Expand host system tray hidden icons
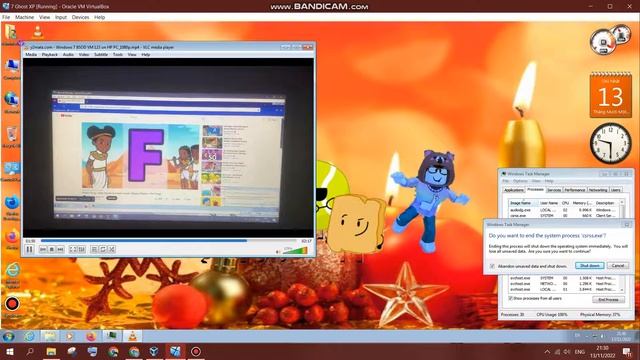The image size is (640, 360). (547, 351)
